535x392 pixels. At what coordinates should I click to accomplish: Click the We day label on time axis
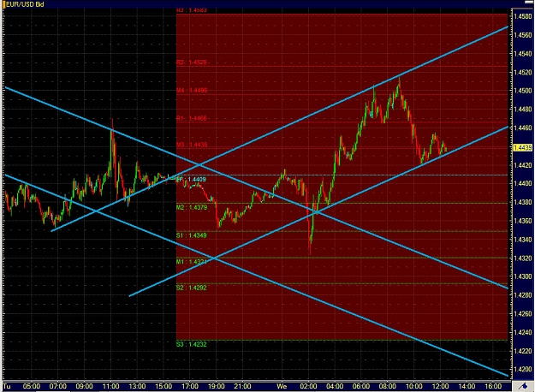pos(282,386)
